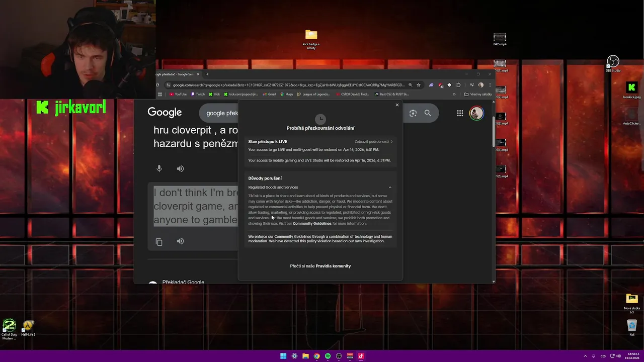Open the taskbar clock and date
The height and width of the screenshot is (362, 644).
click(632, 356)
